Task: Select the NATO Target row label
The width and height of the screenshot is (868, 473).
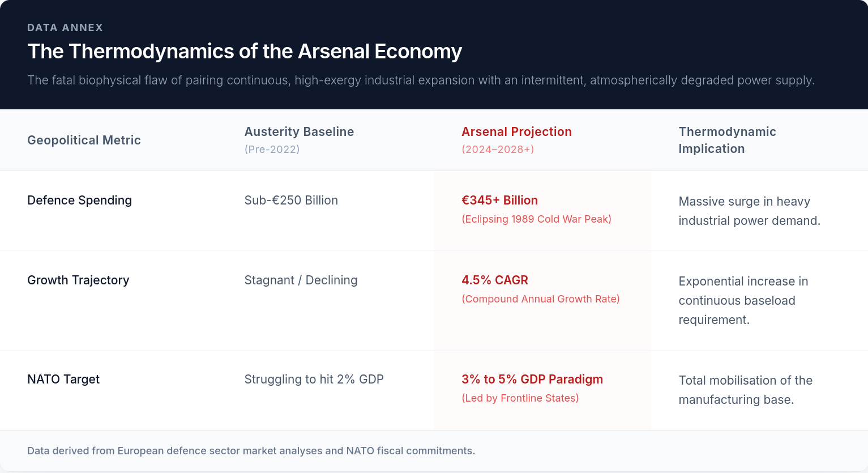Action: (x=63, y=380)
